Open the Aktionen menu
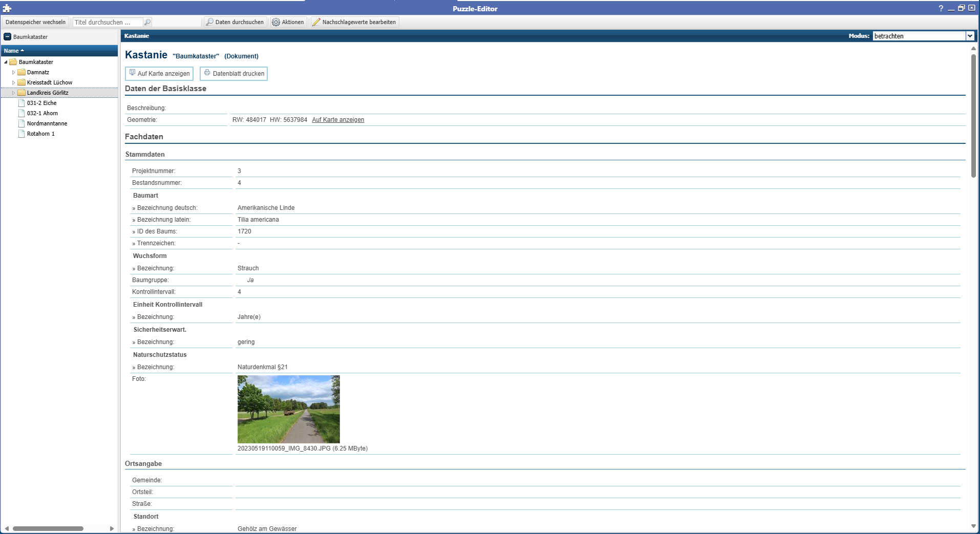The width and height of the screenshot is (980, 534). pyautogui.click(x=288, y=22)
